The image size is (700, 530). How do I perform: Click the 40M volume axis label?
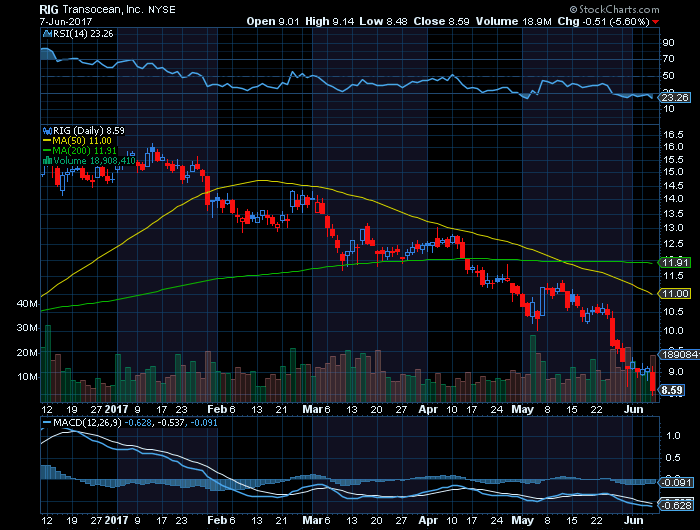[x=27, y=304]
